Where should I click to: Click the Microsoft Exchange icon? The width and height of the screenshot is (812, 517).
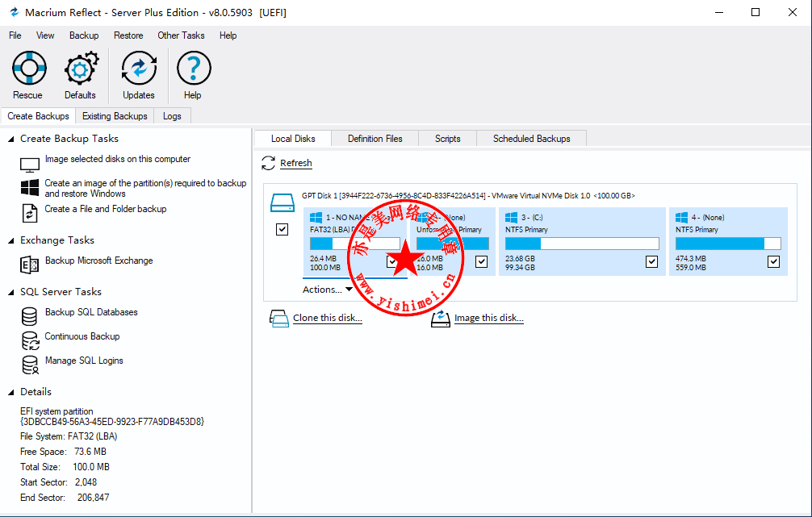tap(30, 265)
